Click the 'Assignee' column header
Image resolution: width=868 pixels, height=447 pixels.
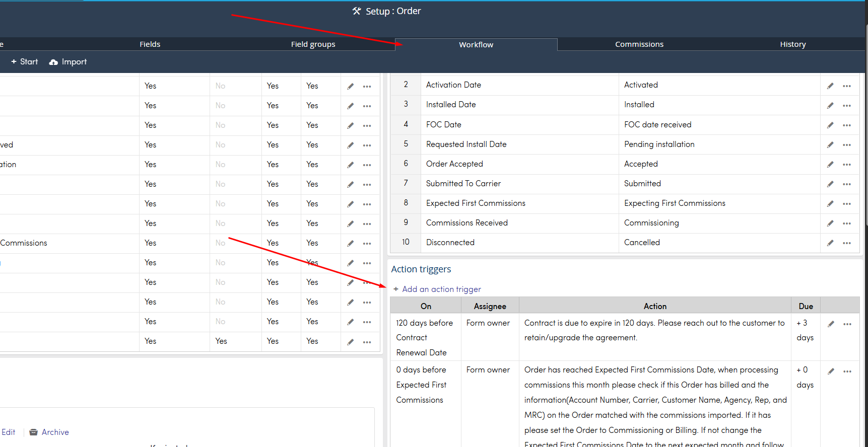coord(490,306)
